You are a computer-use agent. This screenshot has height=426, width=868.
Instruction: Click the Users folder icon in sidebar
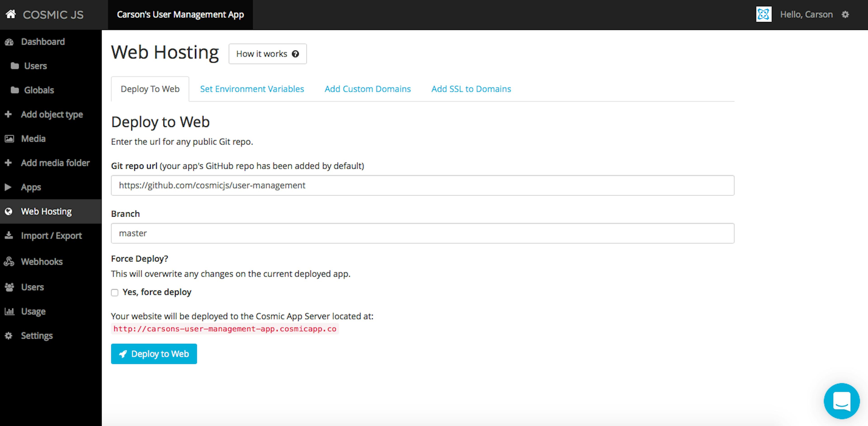coord(15,66)
